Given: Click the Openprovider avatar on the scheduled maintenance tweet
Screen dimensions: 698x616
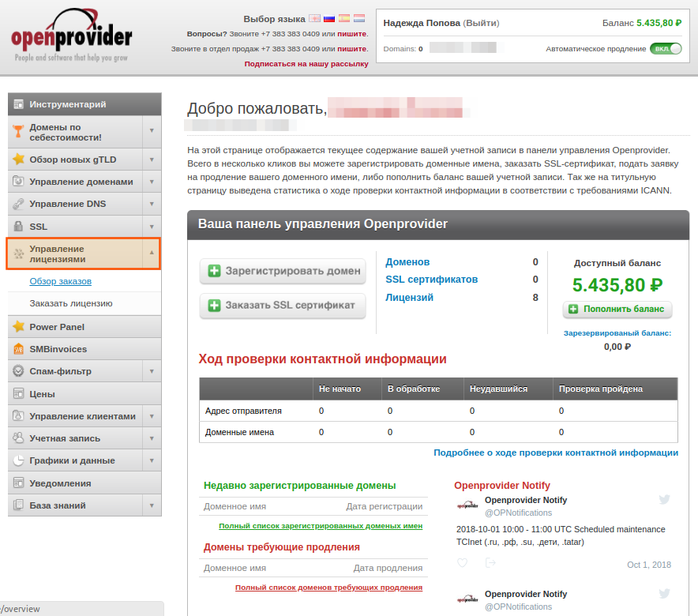Looking at the screenshot, I should 467,505.
